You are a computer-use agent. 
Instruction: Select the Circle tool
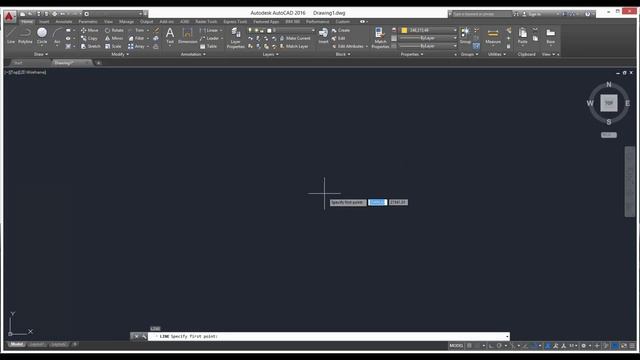coord(42,36)
